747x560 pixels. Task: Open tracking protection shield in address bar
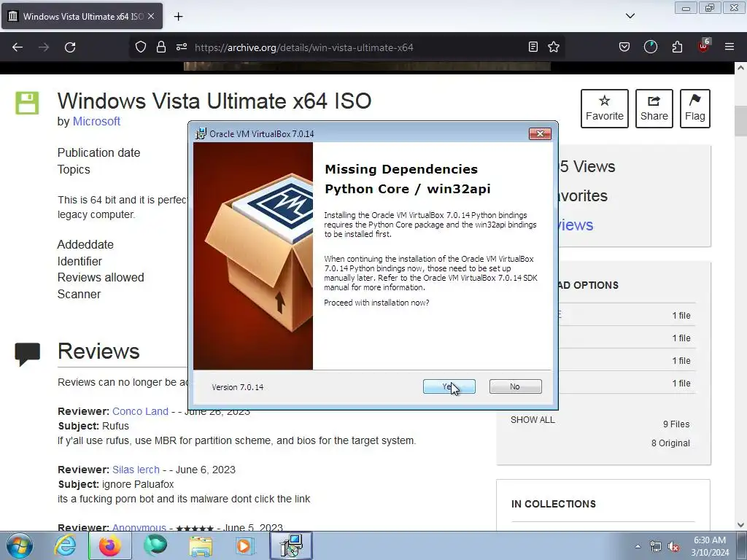[141, 47]
